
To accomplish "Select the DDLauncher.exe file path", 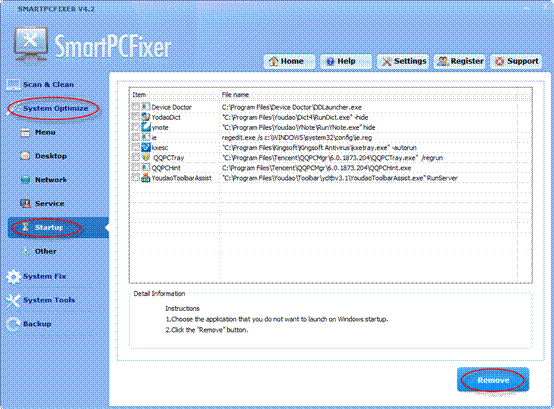I will [x=291, y=107].
